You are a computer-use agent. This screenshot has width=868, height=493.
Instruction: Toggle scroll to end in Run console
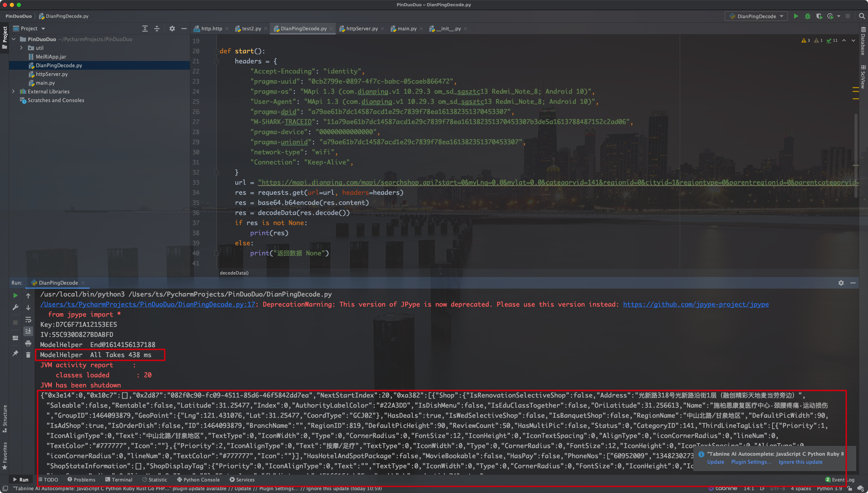pos(28,331)
